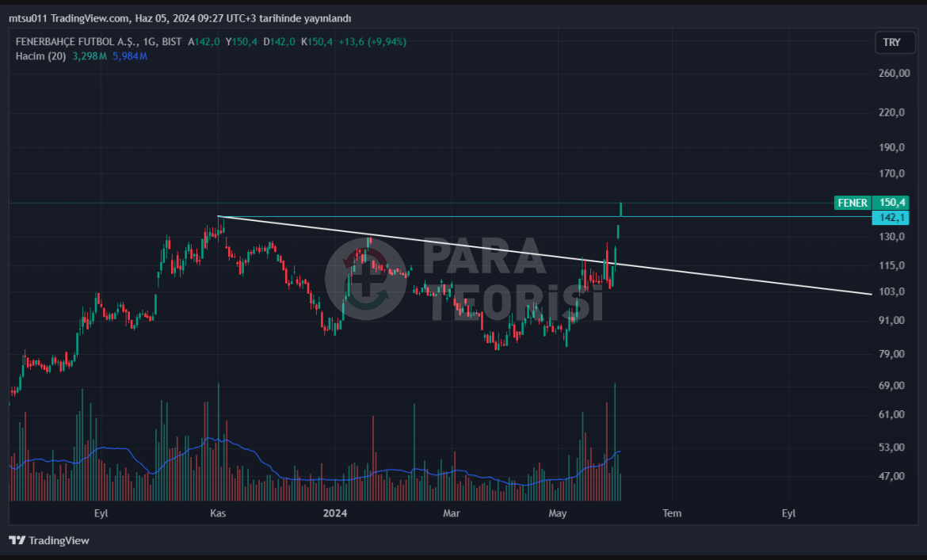
Task: Click the close price value K150,4
Action: (317, 42)
